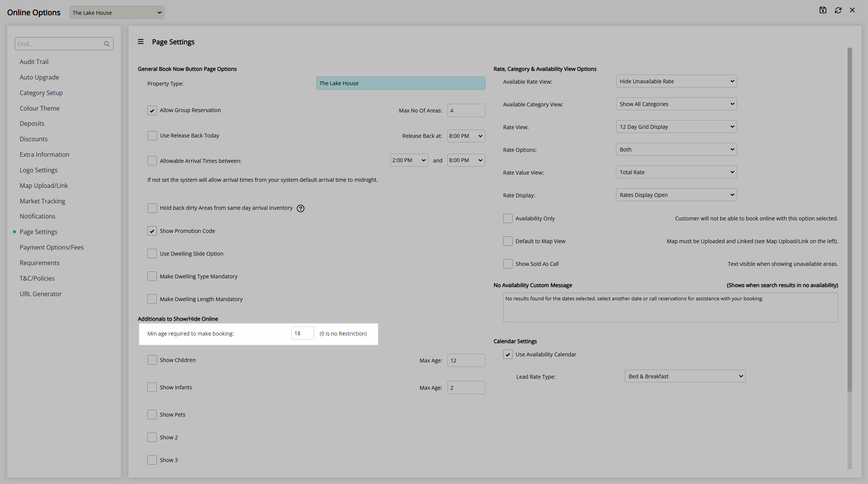Viewport: 868px width, 484px height.
Task: Go to Auto Upgrade section
Action: (x=39, y=77)
